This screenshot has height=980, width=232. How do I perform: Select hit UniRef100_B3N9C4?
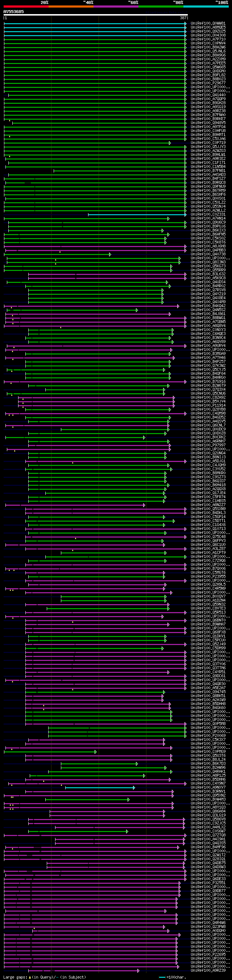click(x=208, y=338)
